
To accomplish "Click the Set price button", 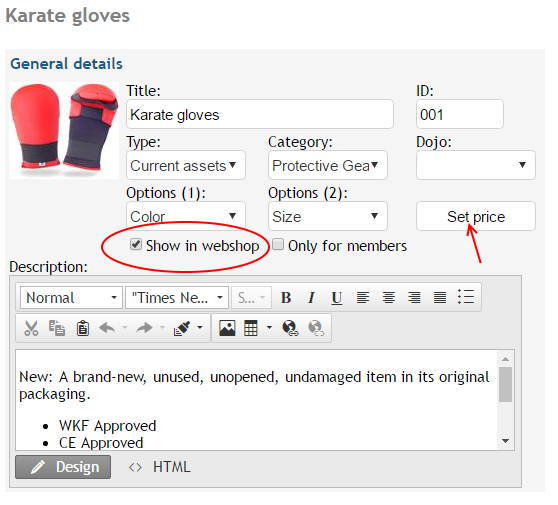I will (x=476, y=216).
